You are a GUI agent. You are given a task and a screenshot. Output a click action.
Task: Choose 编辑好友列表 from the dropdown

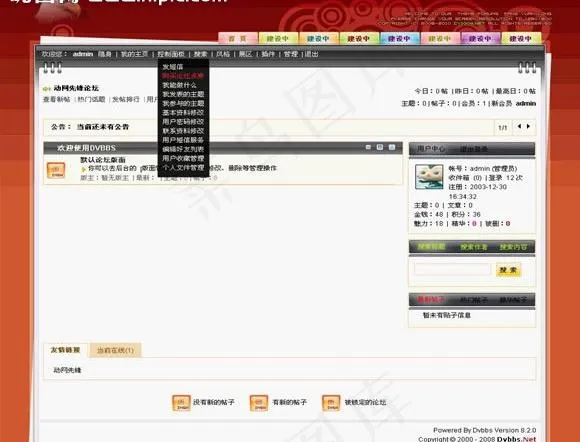(x=183, y=149)
